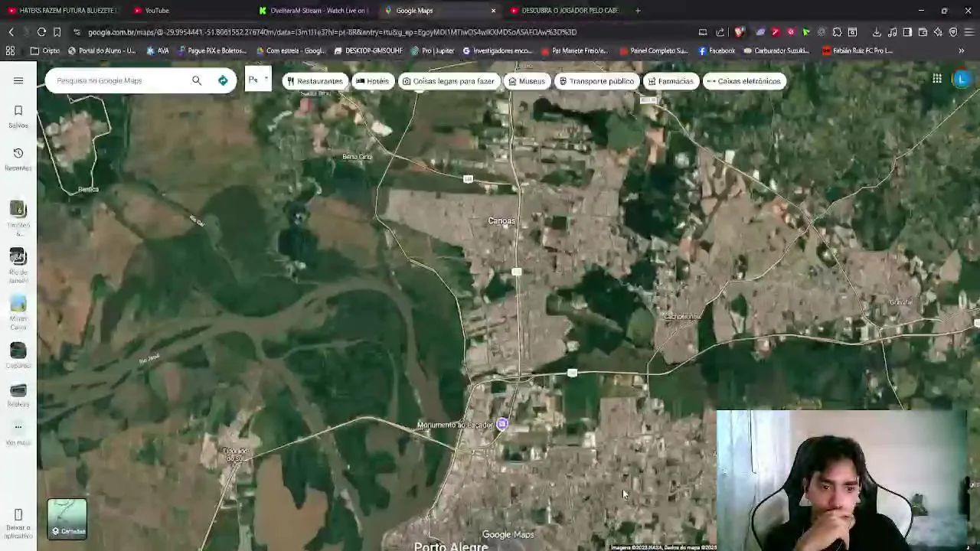Screen dimensions: 980x551
Task: Open the Facebook bookmark
Action: 717,51
